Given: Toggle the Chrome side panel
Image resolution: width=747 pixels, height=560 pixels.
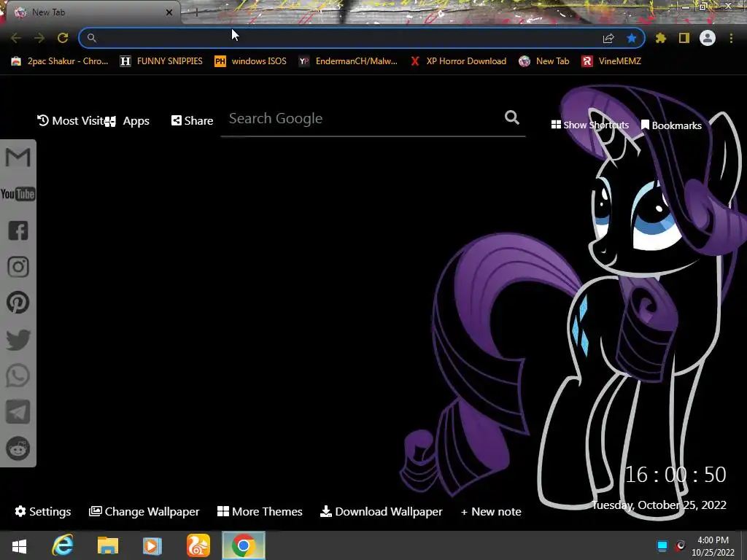Looking at the screenshot, I should click(684, 38).
